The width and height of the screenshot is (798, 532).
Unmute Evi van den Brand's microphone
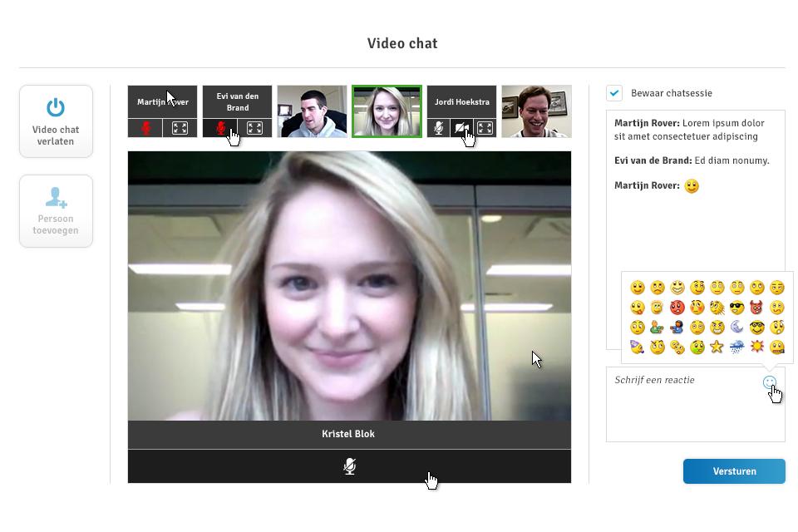pyautogui.click(x=221, y=128)
